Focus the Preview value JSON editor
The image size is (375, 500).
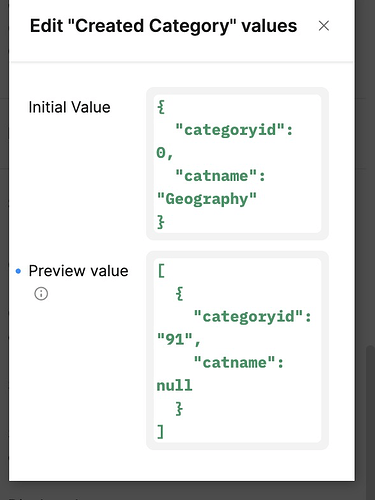[237, 350]
